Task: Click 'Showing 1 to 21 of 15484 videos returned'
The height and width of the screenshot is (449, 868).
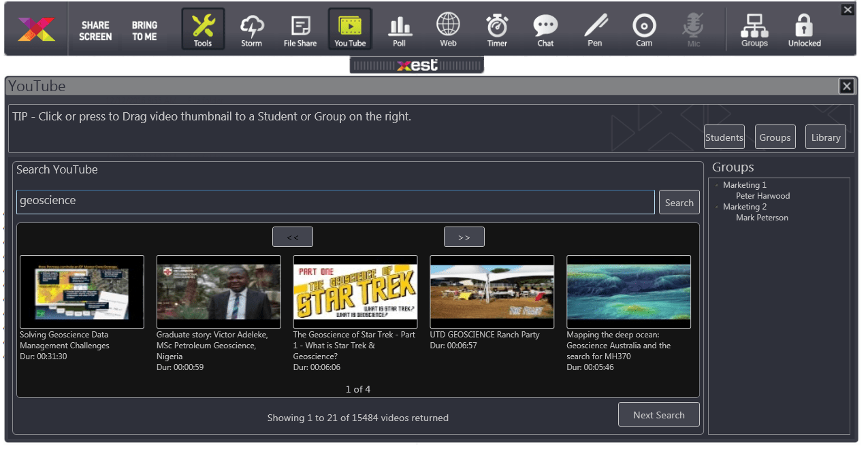Action: pyautogui.click(x=358, y=418)
